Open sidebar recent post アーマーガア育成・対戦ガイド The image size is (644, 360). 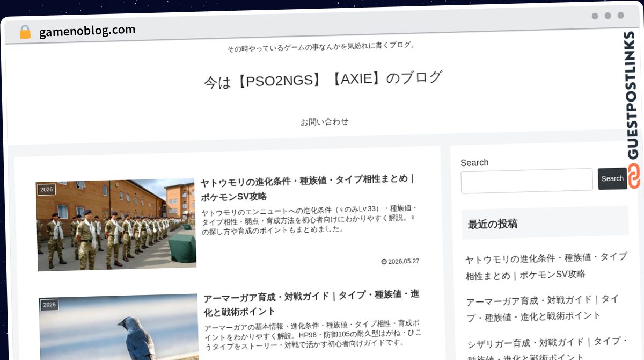(x=543, y=308)
